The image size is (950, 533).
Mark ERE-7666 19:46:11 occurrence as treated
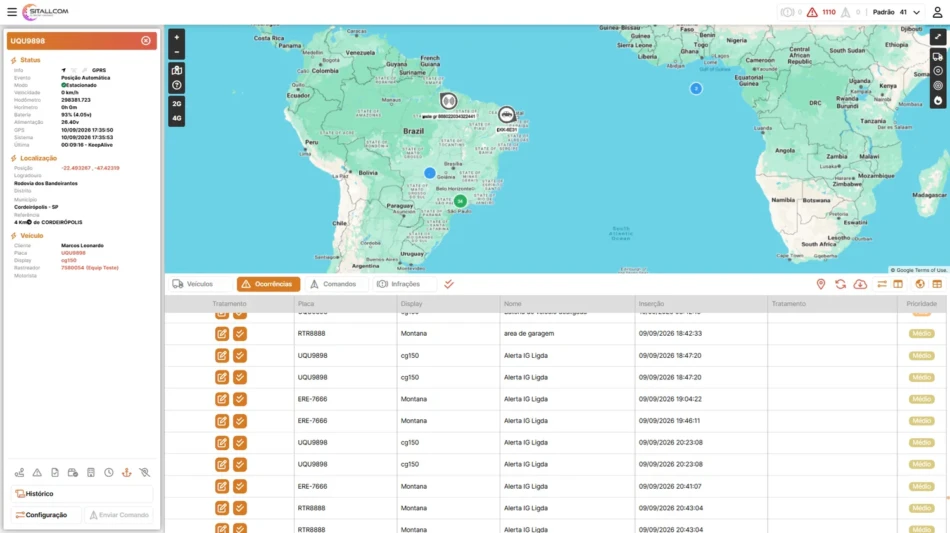240,421
